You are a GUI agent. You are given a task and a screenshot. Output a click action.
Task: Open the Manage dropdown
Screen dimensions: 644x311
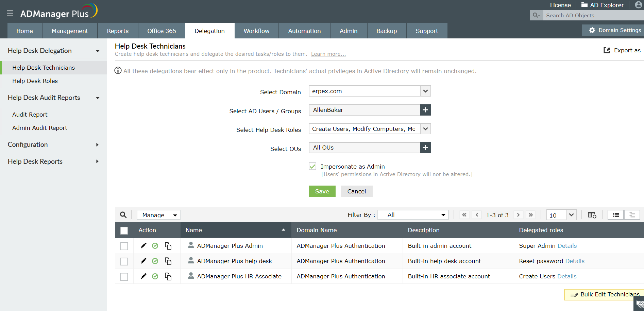(158, 215)
